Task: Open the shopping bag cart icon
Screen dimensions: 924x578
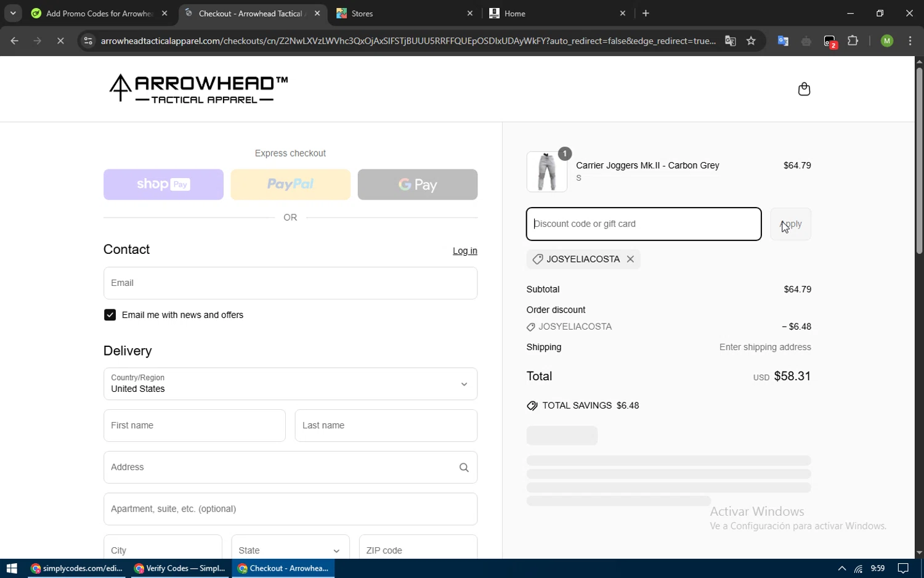Action: point(804,89)
